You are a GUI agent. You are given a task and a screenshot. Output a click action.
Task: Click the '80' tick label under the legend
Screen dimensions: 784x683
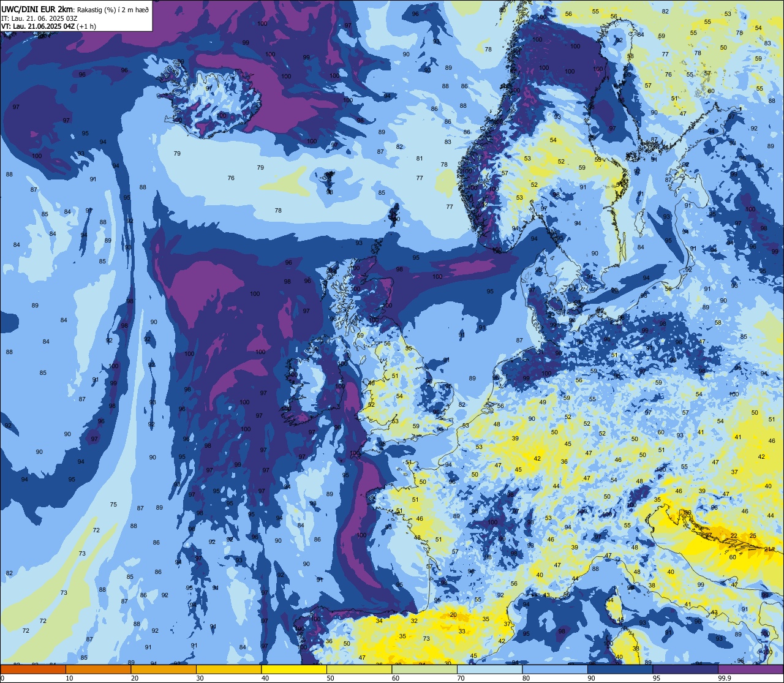[526, 678]
